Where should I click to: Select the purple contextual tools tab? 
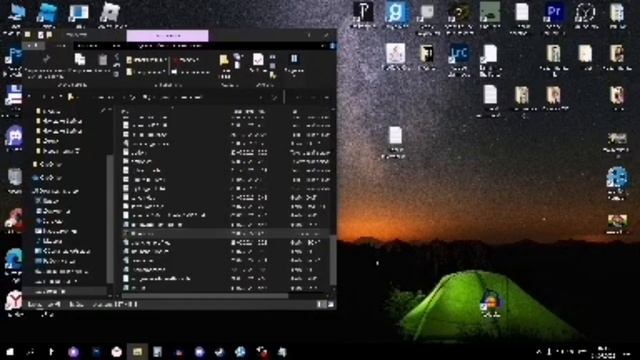click(167, 36)
